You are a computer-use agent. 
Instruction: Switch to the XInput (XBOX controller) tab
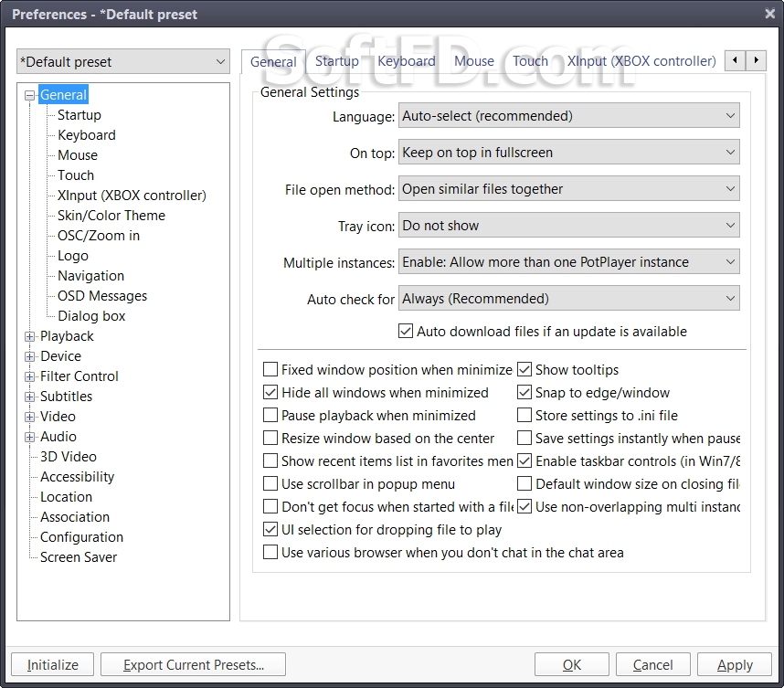click(x=641, y=61)
